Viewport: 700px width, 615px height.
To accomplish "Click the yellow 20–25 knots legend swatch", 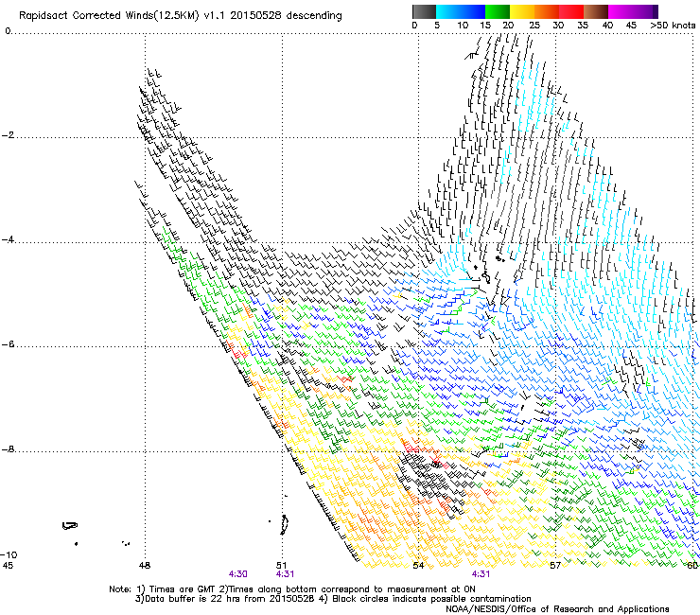I will [x=522, y=11].
